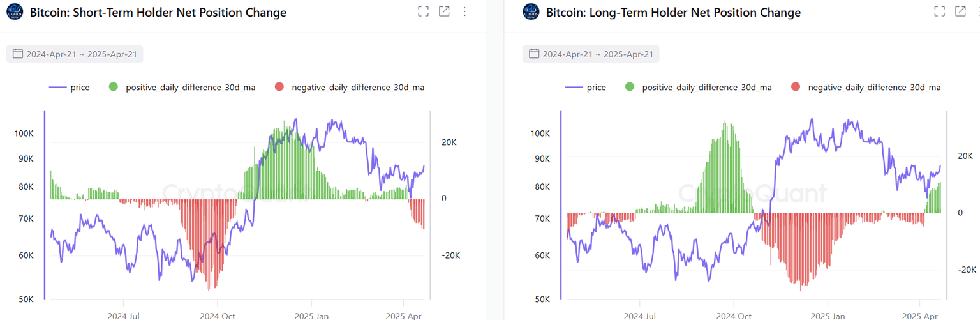Open the date range picker on the Long-Term Holder chart
This screenshot has width=980, height=320.
point(597,54)
